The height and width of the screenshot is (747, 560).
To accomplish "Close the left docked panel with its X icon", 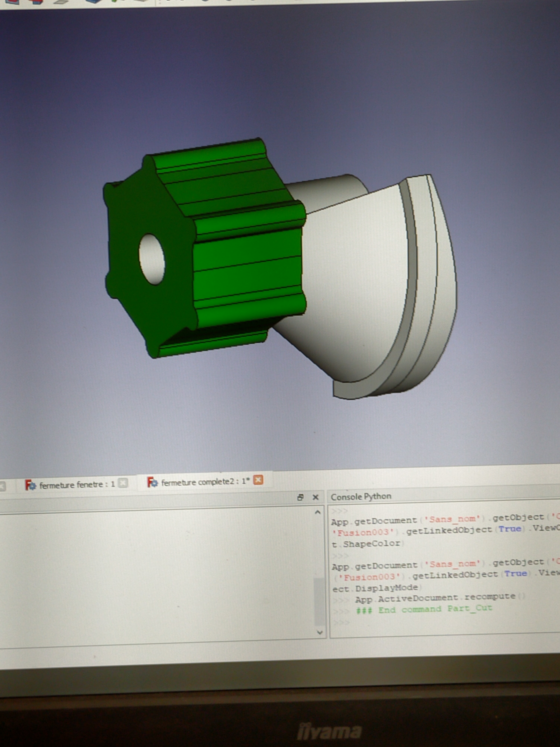I will [316, 497].
